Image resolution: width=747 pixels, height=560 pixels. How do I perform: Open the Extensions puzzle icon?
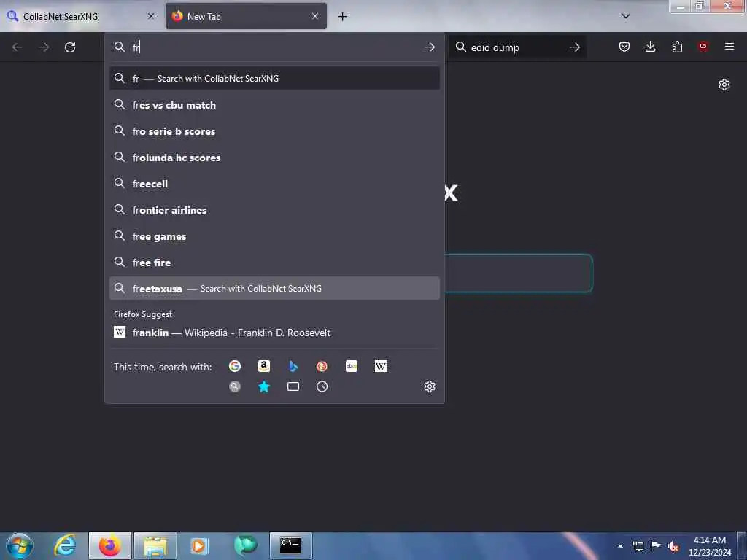(x=677, y=47)
